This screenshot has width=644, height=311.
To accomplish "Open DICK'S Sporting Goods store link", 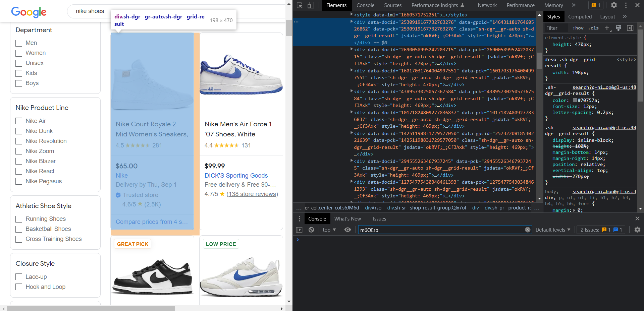I will 236,176.
